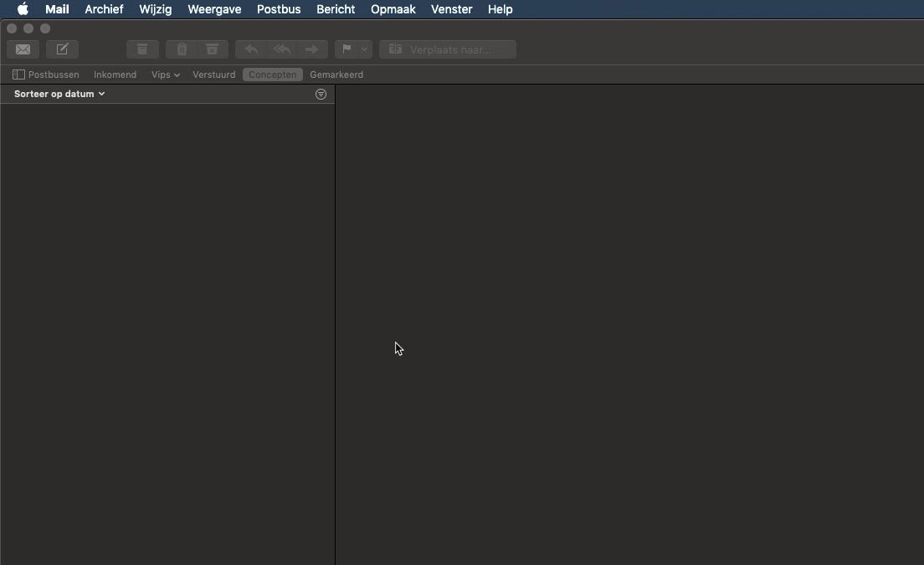Screen dimensions: 924x565
Task: Open the Wijzig menu
Action: coord(156,9)
